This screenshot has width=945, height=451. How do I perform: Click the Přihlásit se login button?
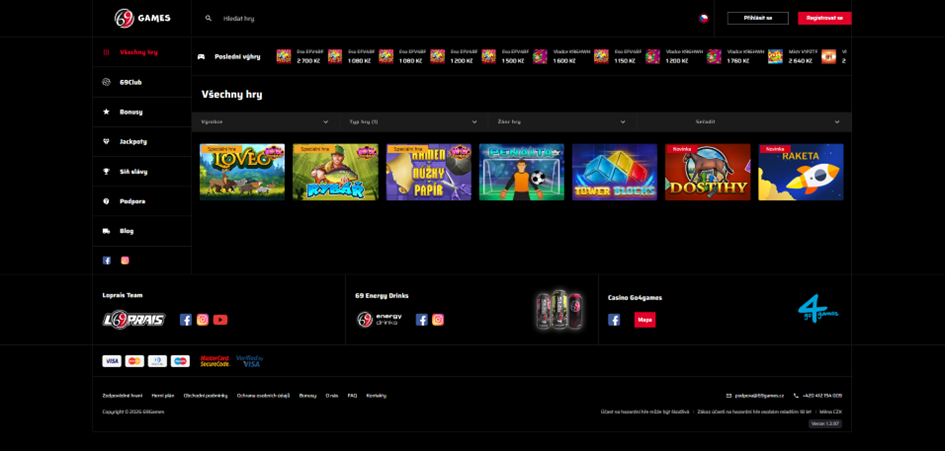[758, 19]
